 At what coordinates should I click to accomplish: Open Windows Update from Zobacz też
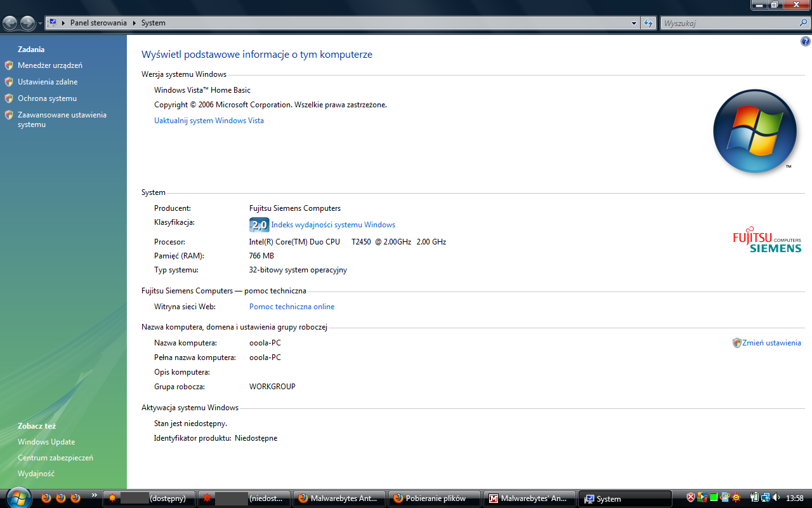[46, 442]
